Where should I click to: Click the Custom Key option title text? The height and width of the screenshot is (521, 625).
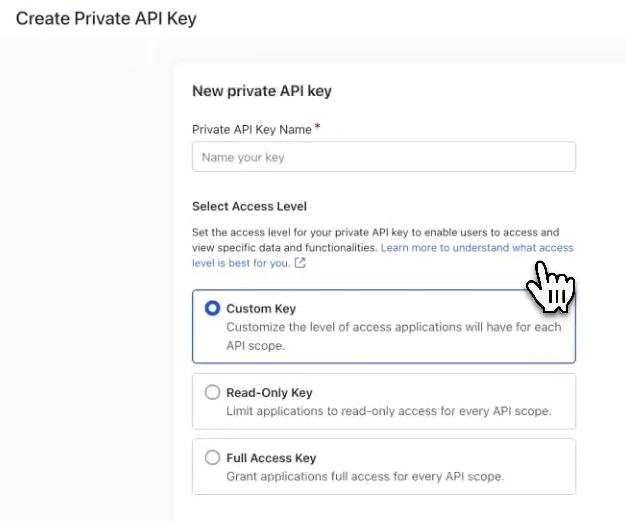261,309
